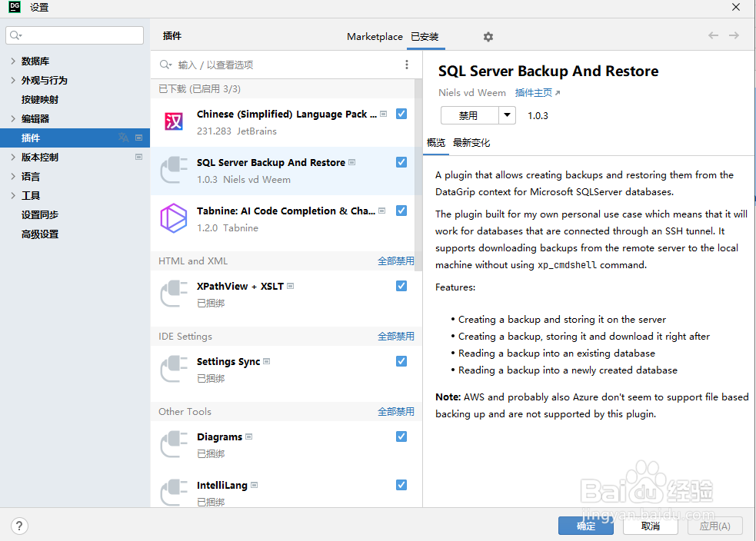Expand the 工具 settings node
The height and width of the screenshot is (541, 756).
click(13, 196)
